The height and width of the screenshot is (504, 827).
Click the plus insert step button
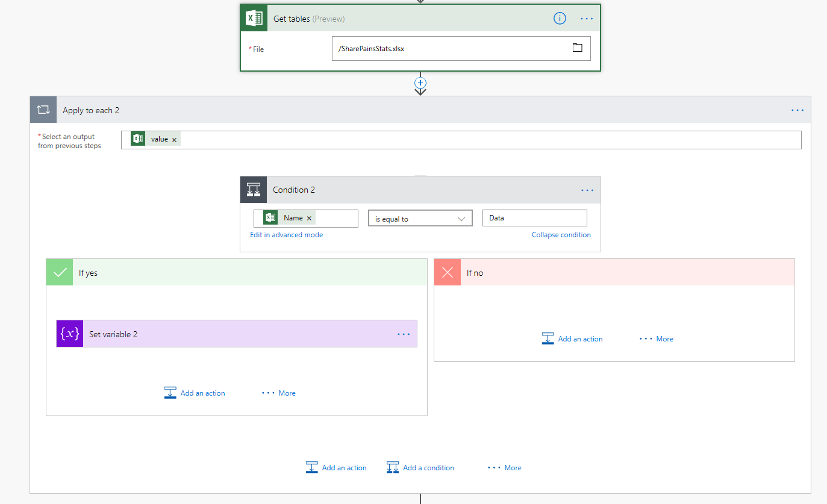[420, 82]
